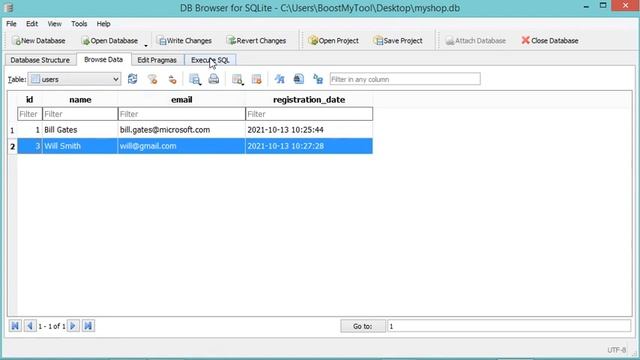
Task: Select the will@gmail.com cell
Action: [x=182, y=146]
